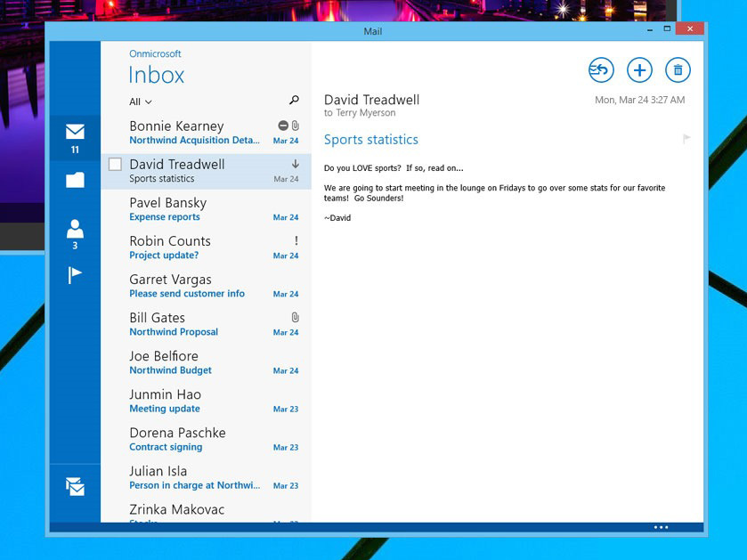Image resolution: width=747 pixels, height=560 pixels.
Task: Click the mail accounts icon at sidebar bottom
Action: click(75, 486)
